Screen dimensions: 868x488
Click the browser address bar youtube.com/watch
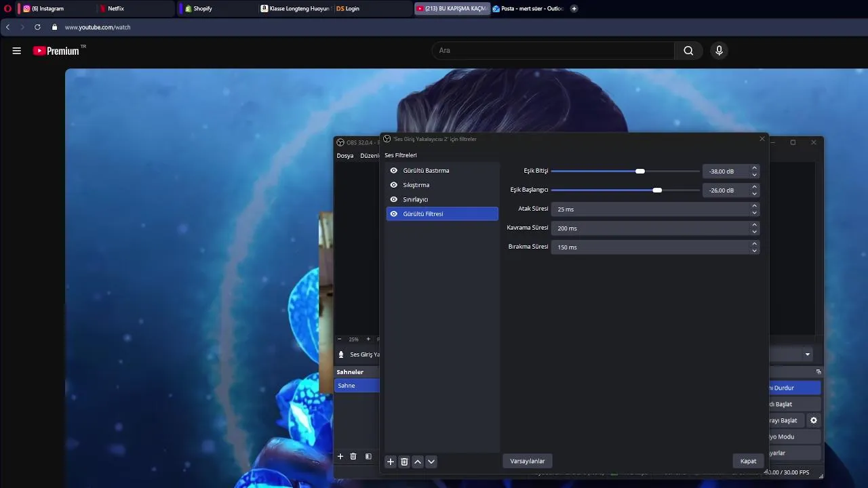(x=98, y=27)
